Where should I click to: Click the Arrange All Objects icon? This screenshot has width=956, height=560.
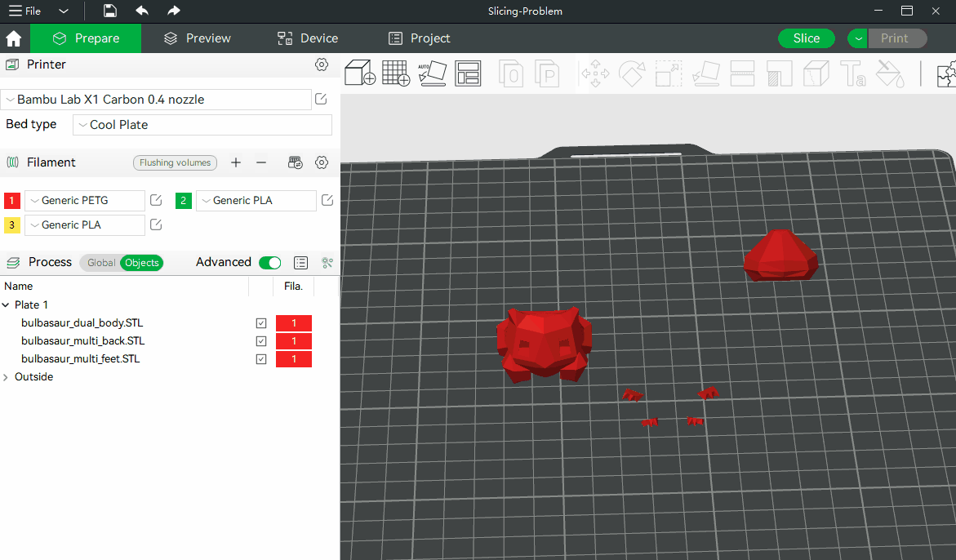pyautogui.click(x=468, y=73)
